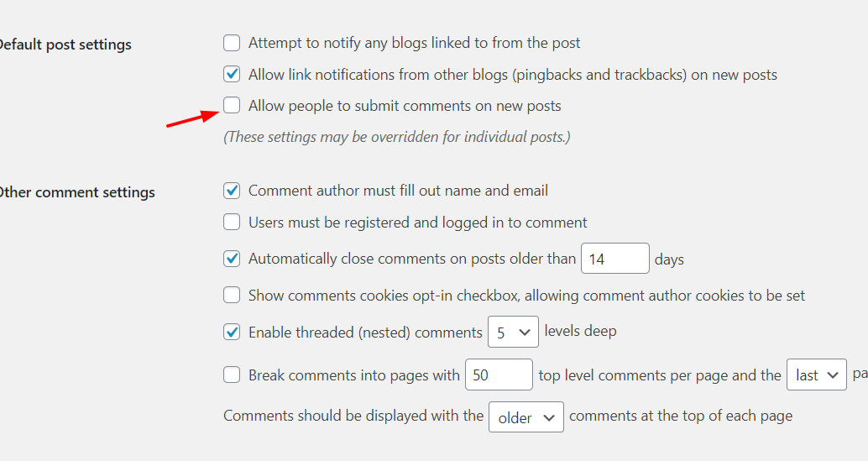868x461 pixels.
Task: Open the 'last' page displayed dropdown
Action: pos(817,375)
